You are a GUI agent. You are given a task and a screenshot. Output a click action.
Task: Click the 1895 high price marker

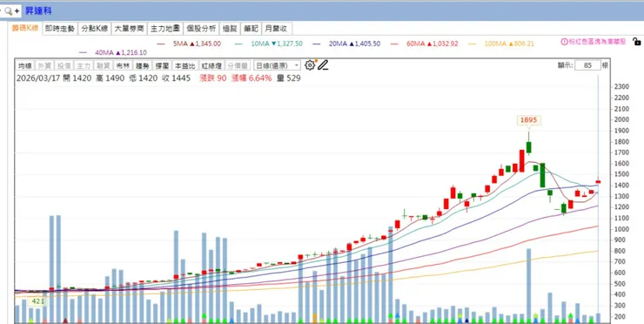point(528,120)
